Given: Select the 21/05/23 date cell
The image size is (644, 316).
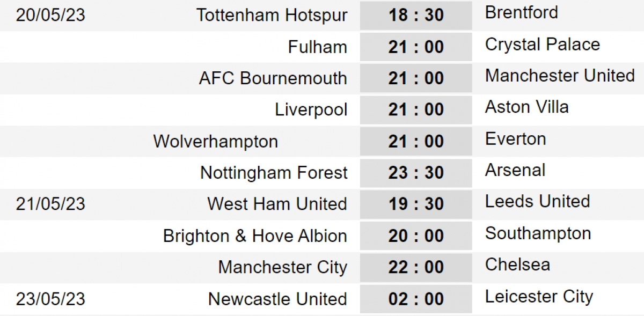Looking at the screenshot, I should pyautogui.click(x=50, y=204).
